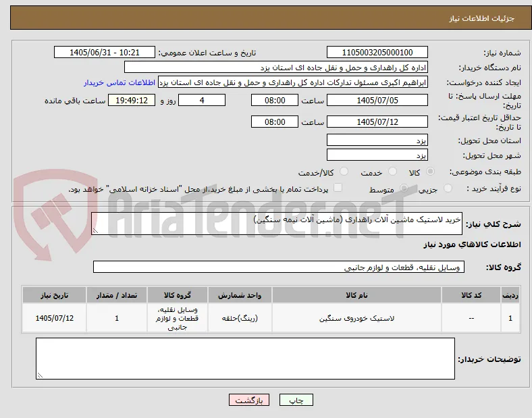Click the unit cell (رینگ)حلقه
The image size is (532, 418).
(x=240, y=318)
